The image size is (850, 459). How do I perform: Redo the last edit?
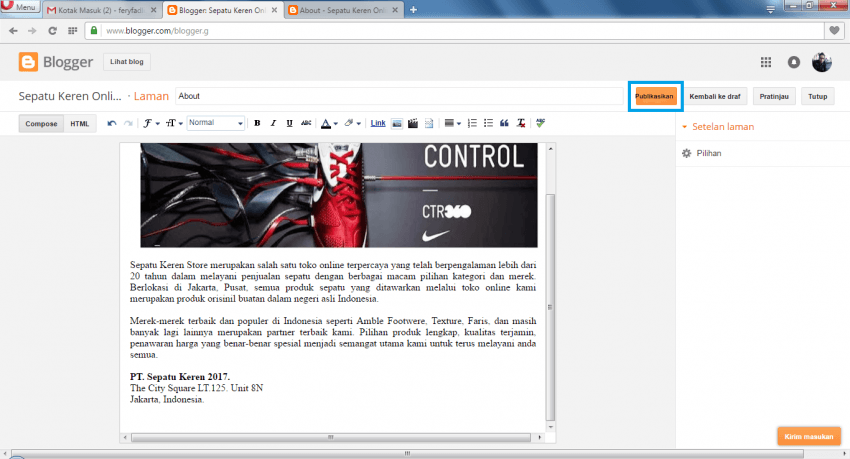coord(128,124)
